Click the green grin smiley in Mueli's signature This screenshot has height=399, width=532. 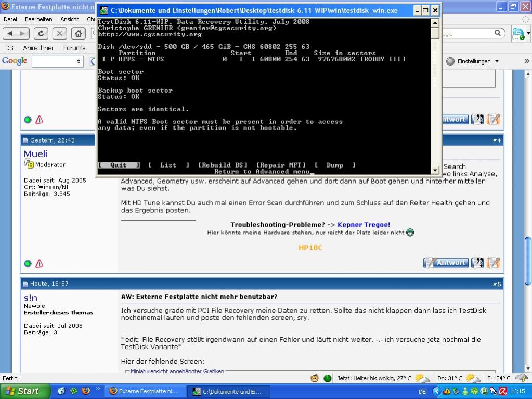pos(410,233)
